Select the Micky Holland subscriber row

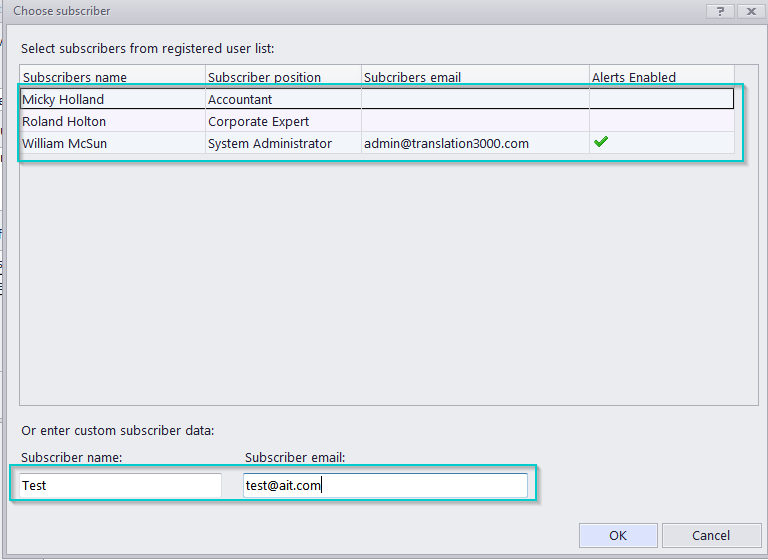[63, 100]
